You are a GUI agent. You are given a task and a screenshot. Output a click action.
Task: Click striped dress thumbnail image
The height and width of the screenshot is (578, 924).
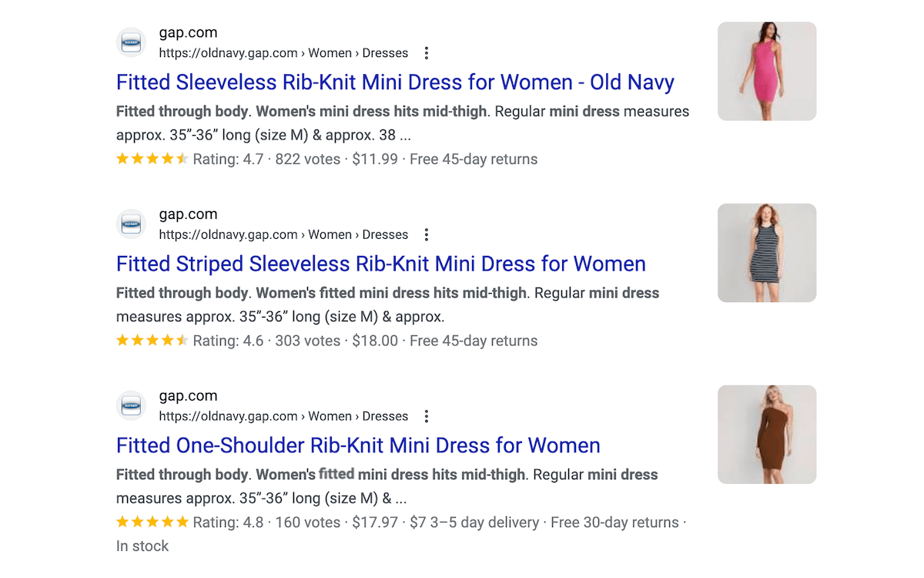tap(767, 253)
